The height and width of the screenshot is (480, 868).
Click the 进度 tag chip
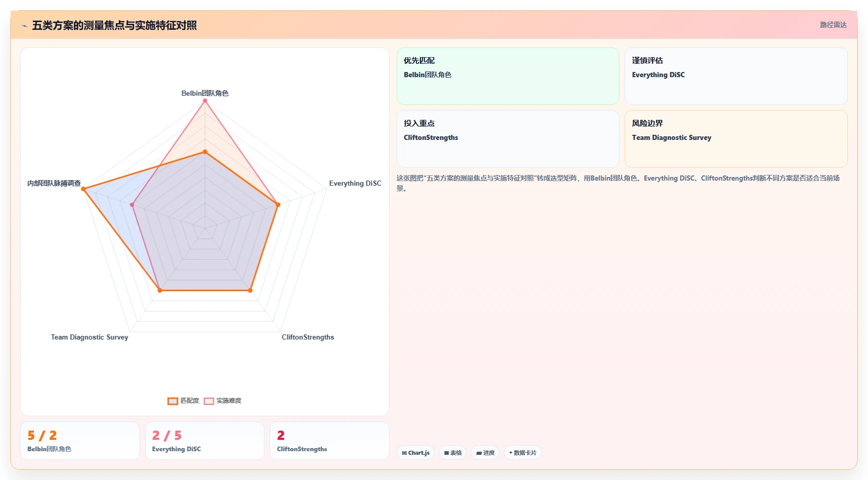485,453
